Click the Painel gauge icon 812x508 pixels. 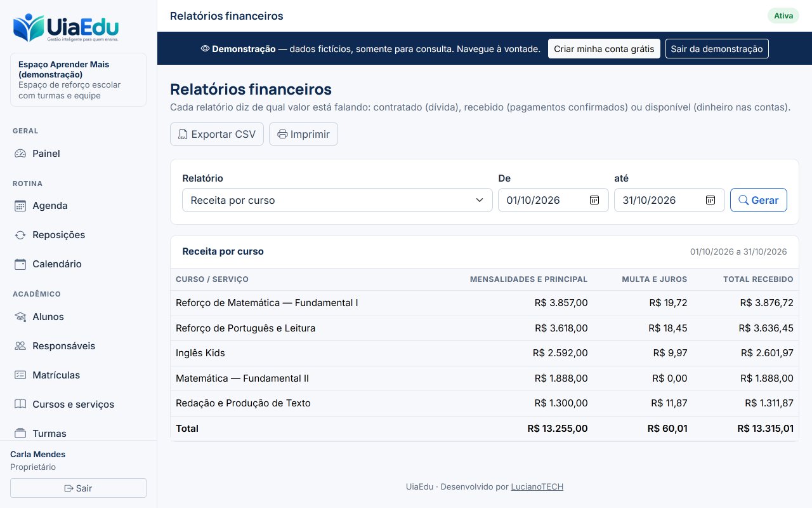(x=20, y=154)
